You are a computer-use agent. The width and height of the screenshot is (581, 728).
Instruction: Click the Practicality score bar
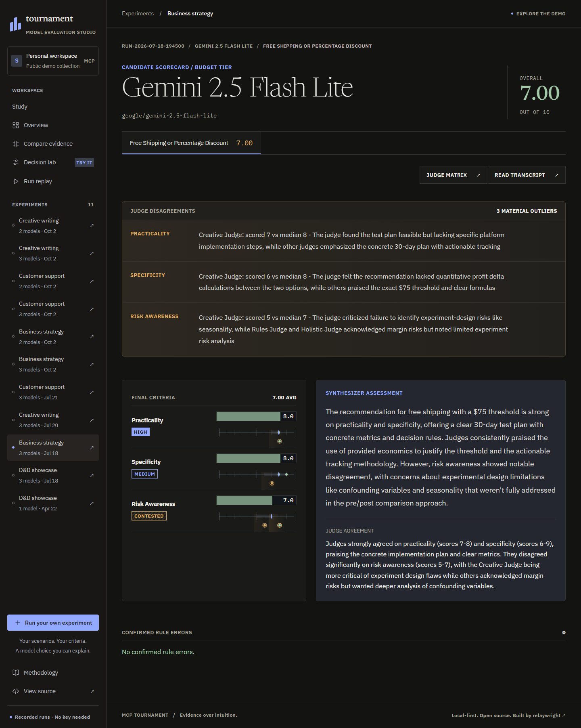click(x=257, y=416)
